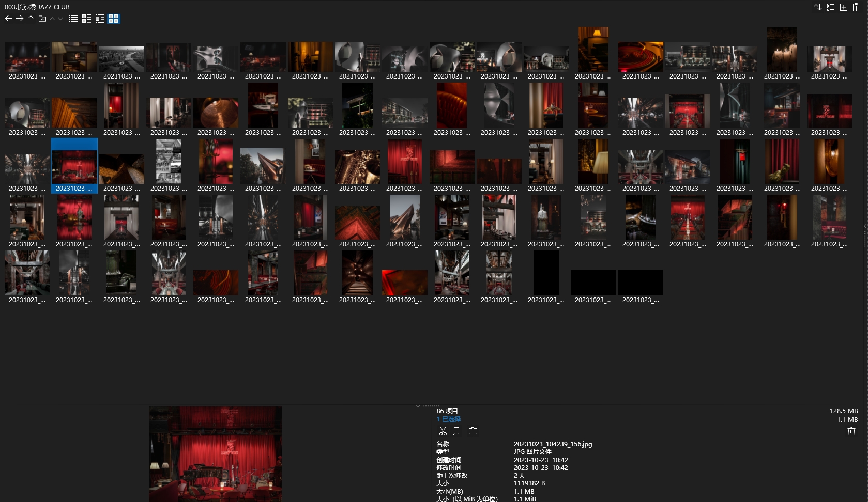Screen dimensions: 868x502
Task: Click the '1 已选择' selection link
Action: click(x=448, y=419)
